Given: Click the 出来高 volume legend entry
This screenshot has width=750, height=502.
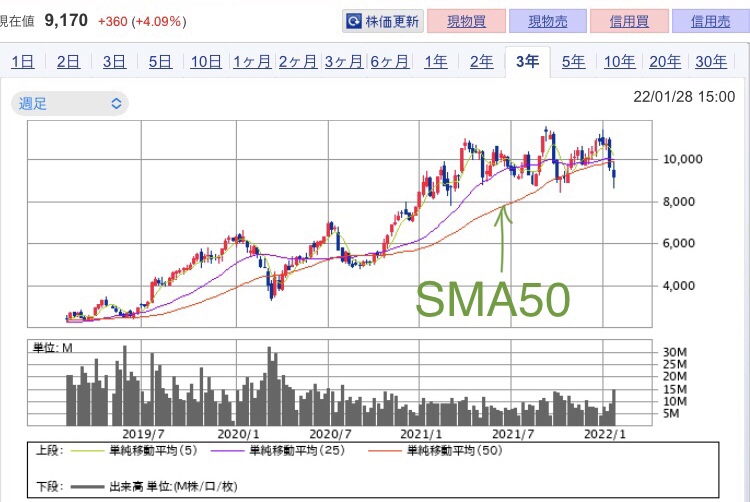Looking at the screenshot, I should (x=173, y=487).
